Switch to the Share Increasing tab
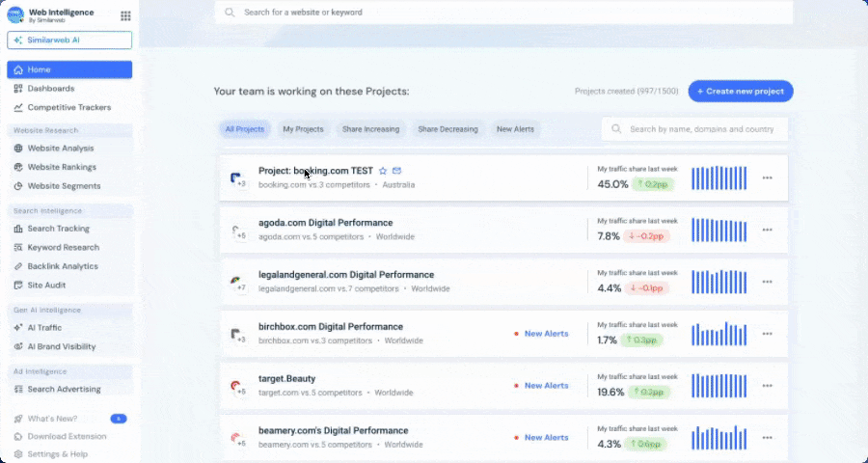The image size is (868, 463). (x=370, y=129)
